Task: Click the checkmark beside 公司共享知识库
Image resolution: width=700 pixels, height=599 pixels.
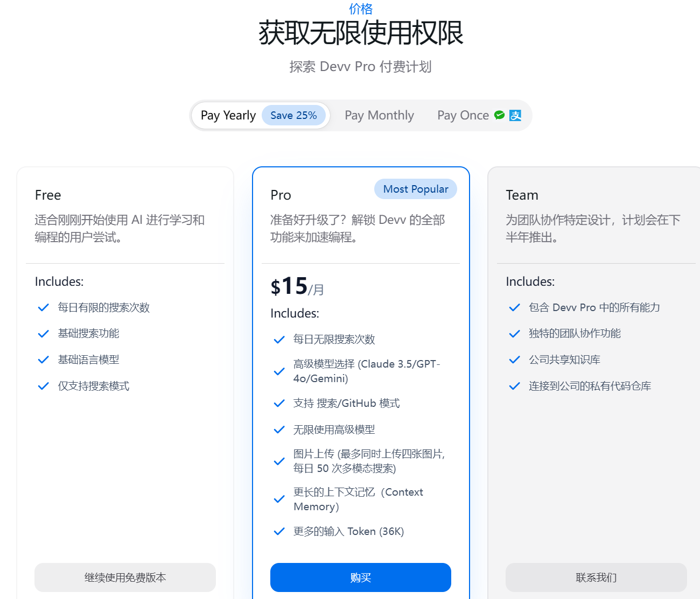Action: coord(515,360)
